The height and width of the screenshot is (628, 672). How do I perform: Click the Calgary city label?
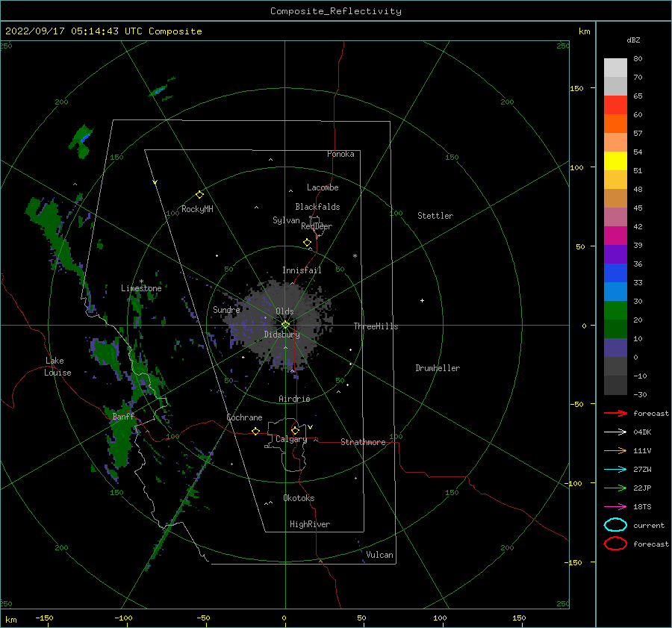coord(291,439)
